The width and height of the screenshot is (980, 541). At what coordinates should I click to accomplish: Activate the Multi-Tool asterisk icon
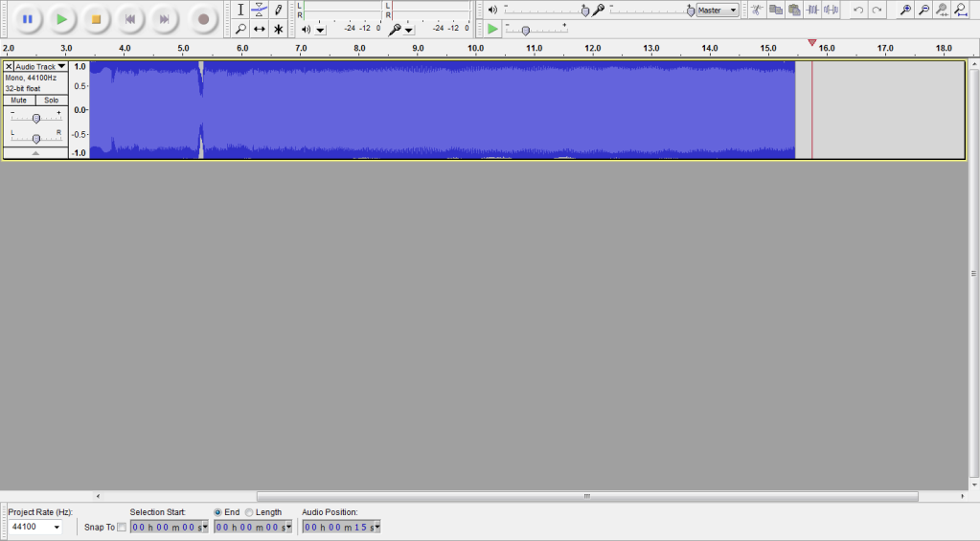278,29
